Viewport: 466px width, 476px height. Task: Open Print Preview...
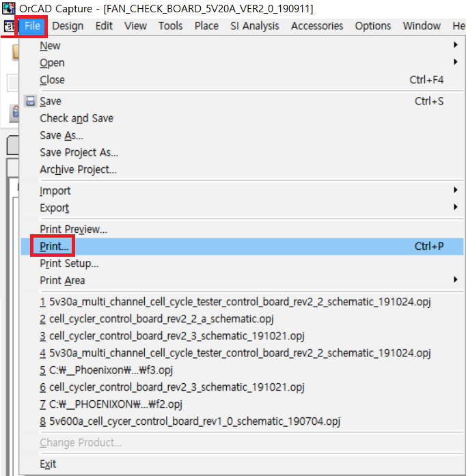coord(242,229)
